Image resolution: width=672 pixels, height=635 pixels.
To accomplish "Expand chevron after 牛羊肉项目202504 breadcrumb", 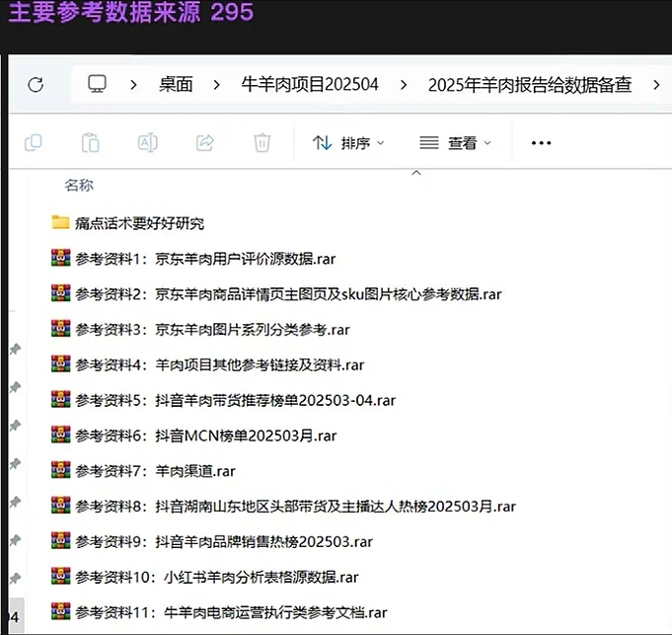I will pyautogui.click(x=403, y=85).
